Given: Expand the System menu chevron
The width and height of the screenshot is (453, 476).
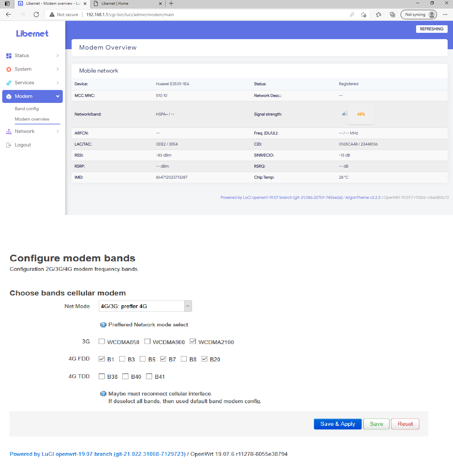Looking at the screenshot, I should [58, 69].
